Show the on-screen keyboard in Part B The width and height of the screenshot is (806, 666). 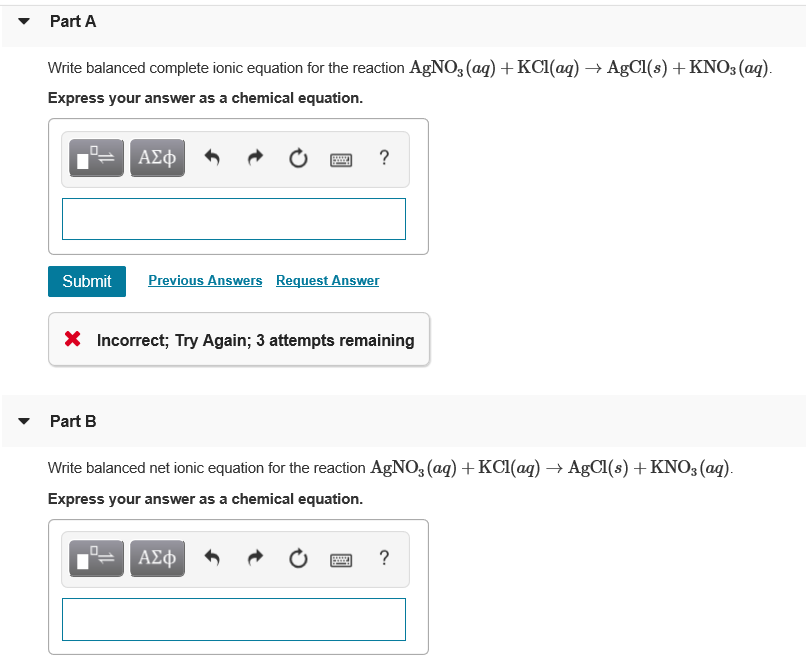pyautogui.click(x=340, y=558)
